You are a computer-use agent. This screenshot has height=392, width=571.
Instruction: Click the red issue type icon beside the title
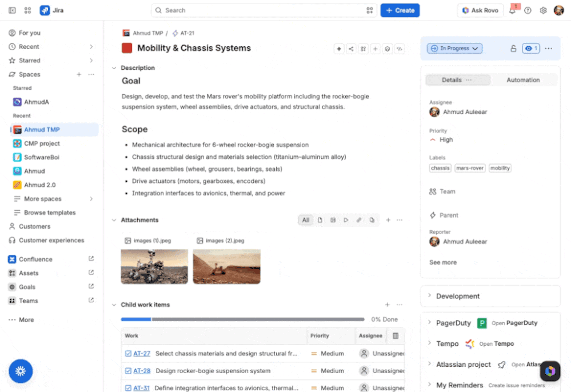127,48
